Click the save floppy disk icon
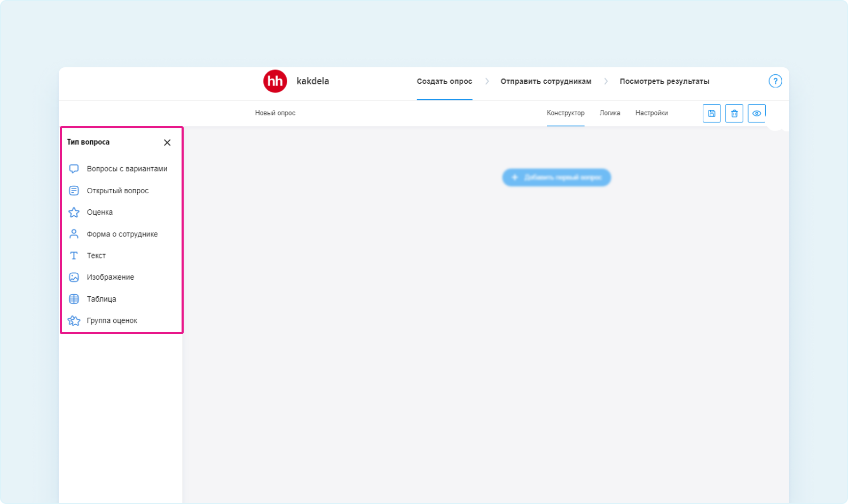848x504 pixels. 711,113
